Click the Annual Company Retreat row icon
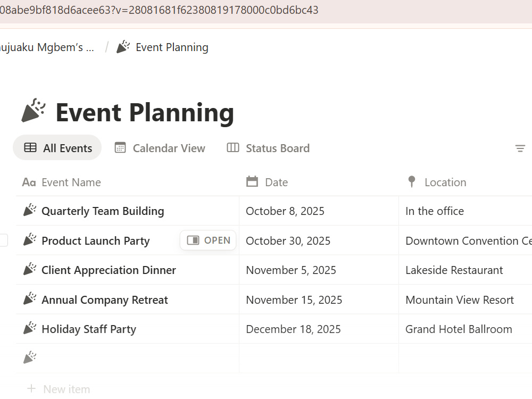Image resolution: width=532 pixels, height=399 pixels. (x=30, y=299)
